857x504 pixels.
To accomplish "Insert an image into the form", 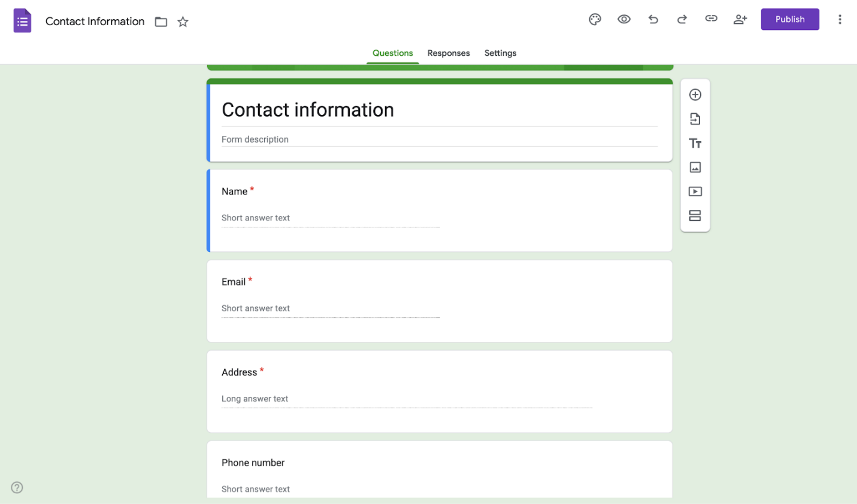I will coord(695,167).
